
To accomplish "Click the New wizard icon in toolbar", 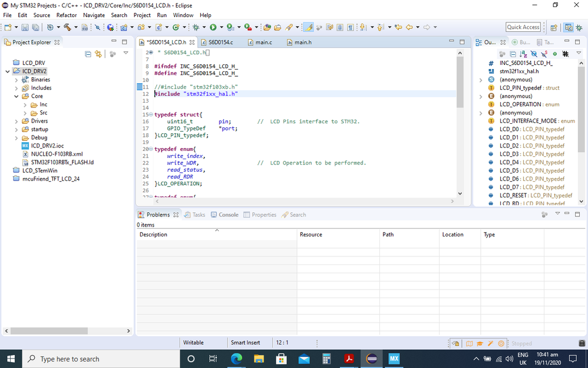I will 8,27.
